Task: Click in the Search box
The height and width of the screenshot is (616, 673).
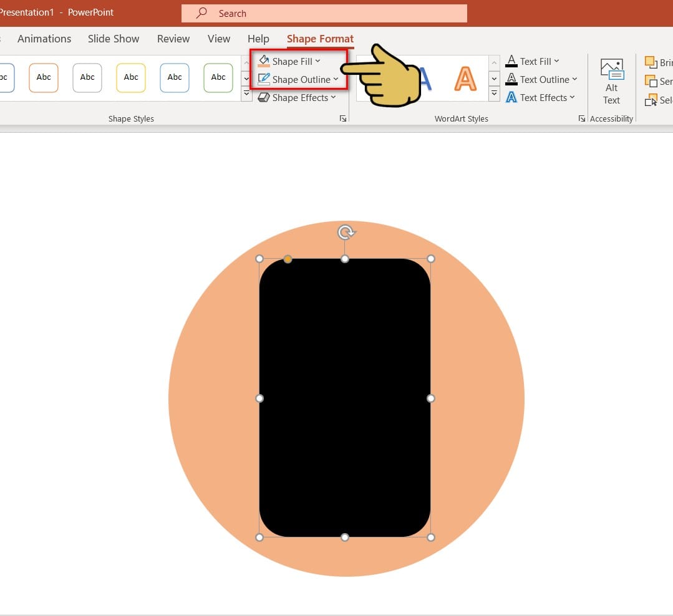Action: pyautogui.click(x=324, y=13)
